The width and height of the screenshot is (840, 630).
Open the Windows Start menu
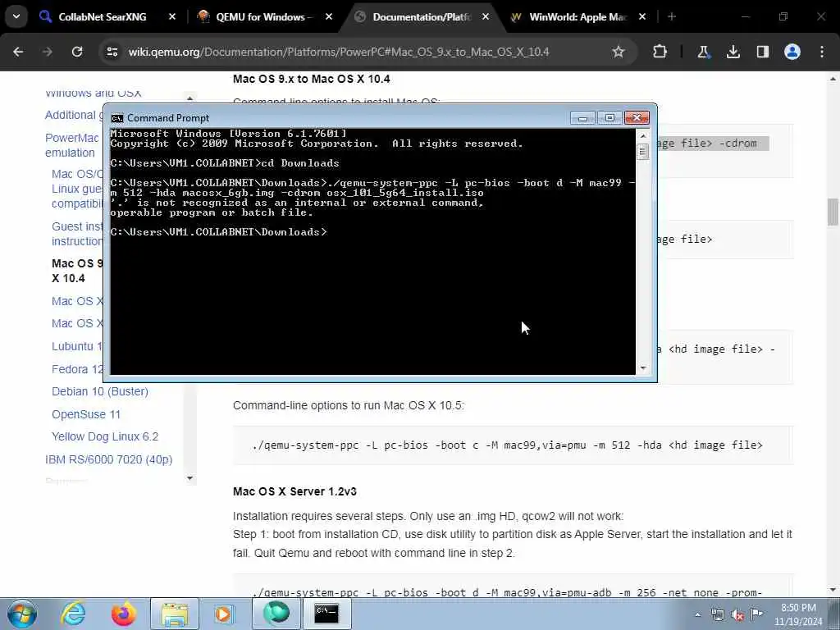click(x=22, y=614)
